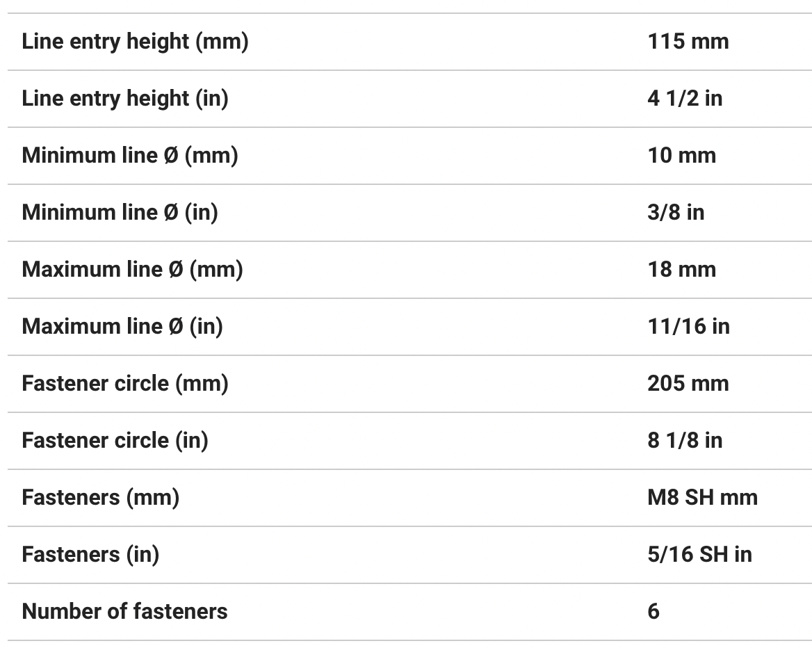Select the 4 1/2 in value
This screenshot has height=648, width=812.
[684, 99]
